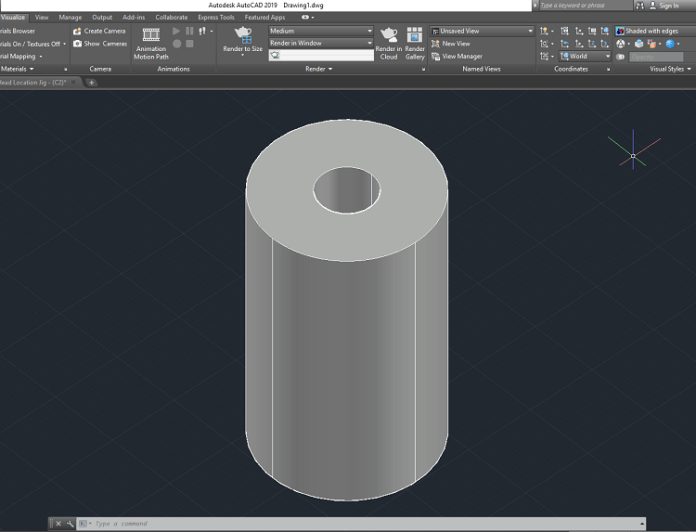Viewport: 696px width, 532px height.
Task: Open the Shaded with edges visual style dropdown
Action: coord(650,31)
